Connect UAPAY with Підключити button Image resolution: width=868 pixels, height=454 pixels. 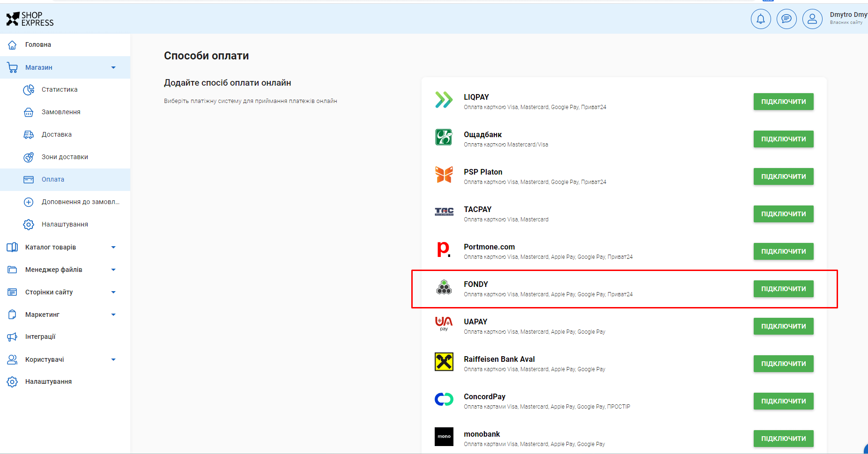783,326
